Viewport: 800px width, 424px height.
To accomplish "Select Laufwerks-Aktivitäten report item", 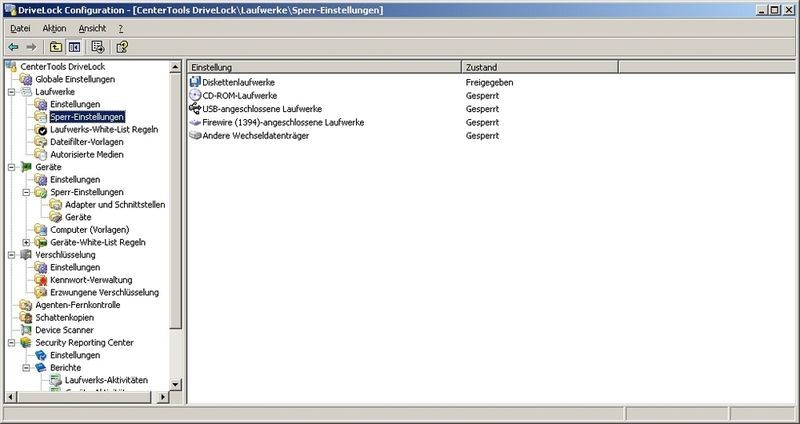I will pos(106,380).
